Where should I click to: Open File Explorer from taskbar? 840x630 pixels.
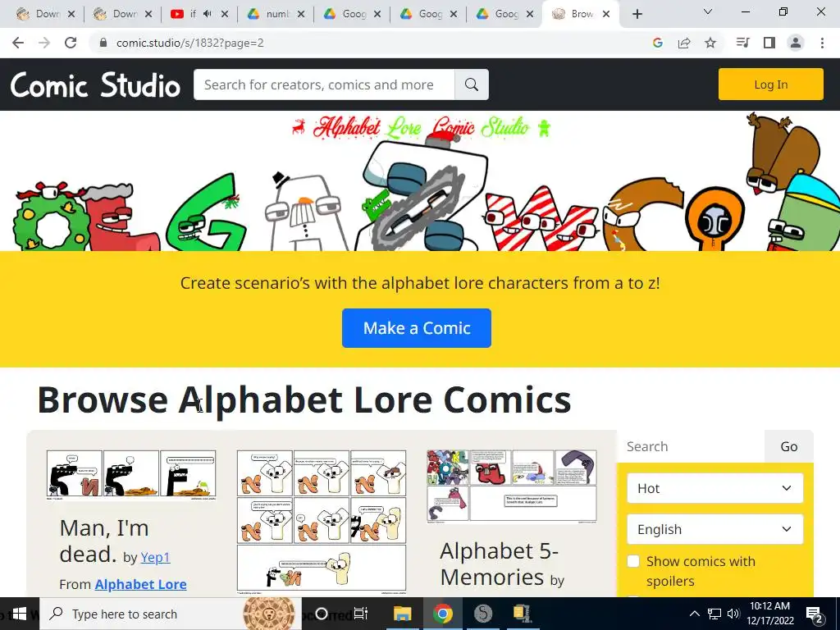402,614
